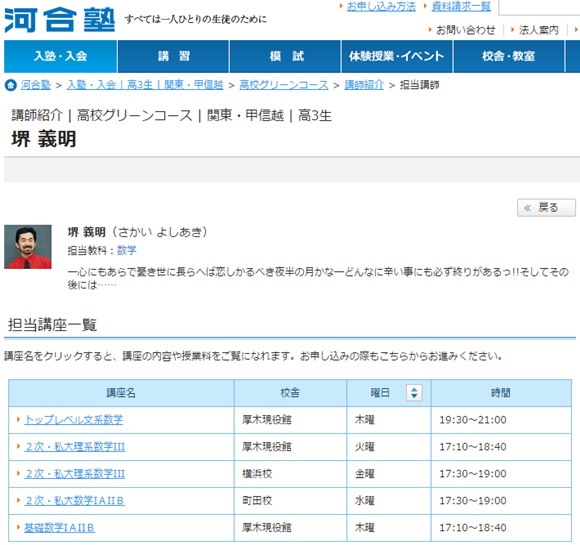The width and height of the screenshot is (580, 545).
Task: Click the 講座名 column header
Action: (x=121, y=393)
